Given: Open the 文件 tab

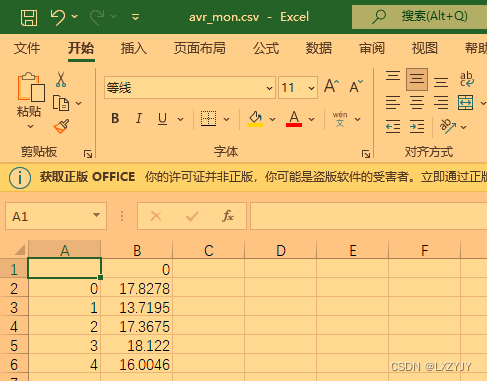Looking at the screenshot, I should 27,48.
